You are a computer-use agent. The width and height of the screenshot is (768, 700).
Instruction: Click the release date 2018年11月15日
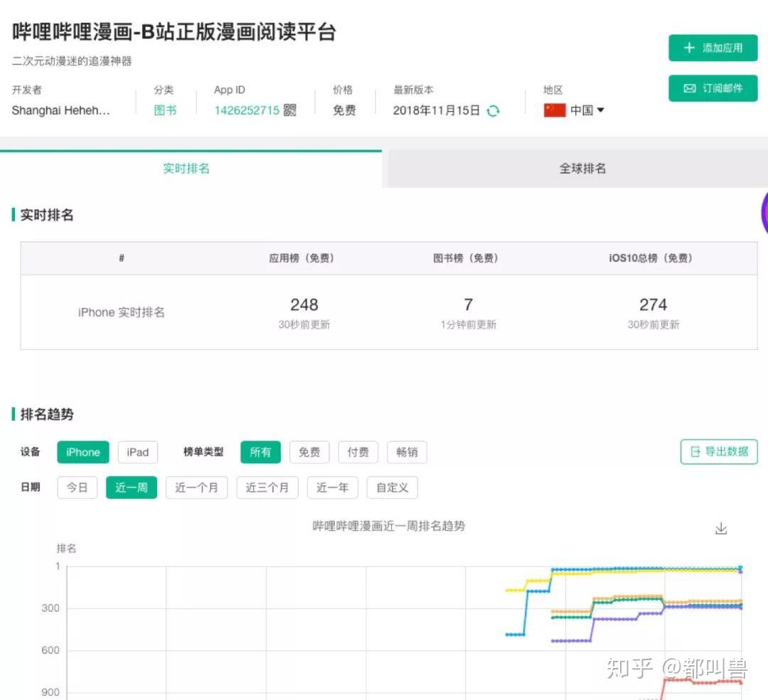tap(437, 110)
